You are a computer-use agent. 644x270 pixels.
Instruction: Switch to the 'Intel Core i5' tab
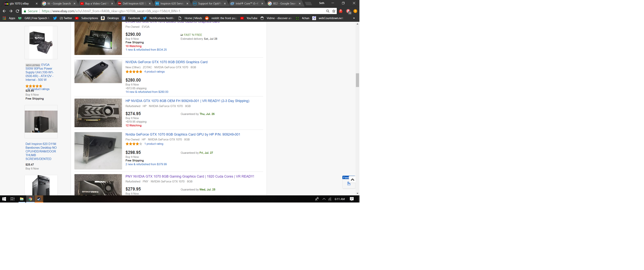(x=247, y=4)
